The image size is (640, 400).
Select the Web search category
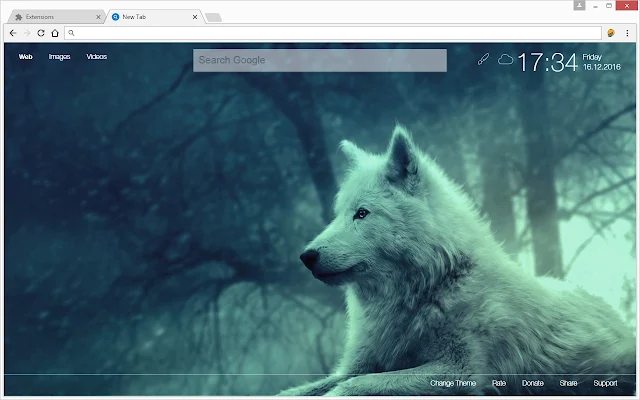[x=25, y=57]
